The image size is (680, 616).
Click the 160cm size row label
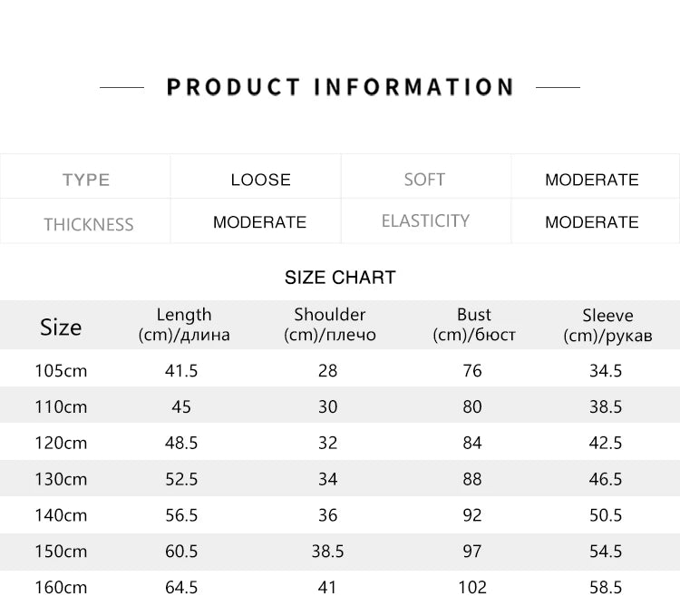(x=61, y=587)
